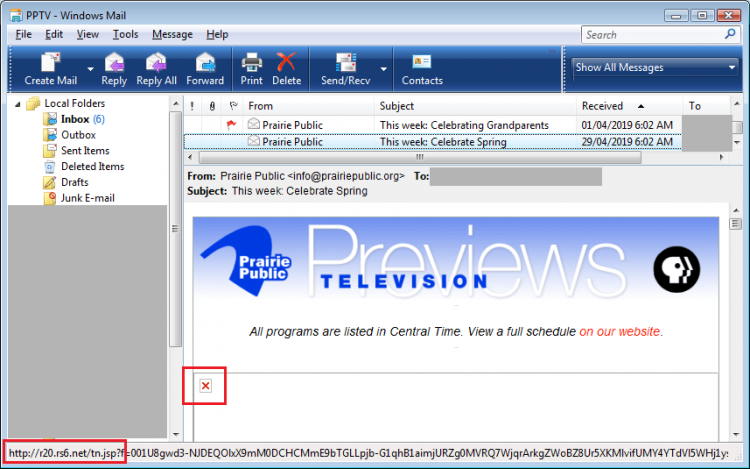Open the Tools menu
The image size is (750, 469).
click(125, 34)
